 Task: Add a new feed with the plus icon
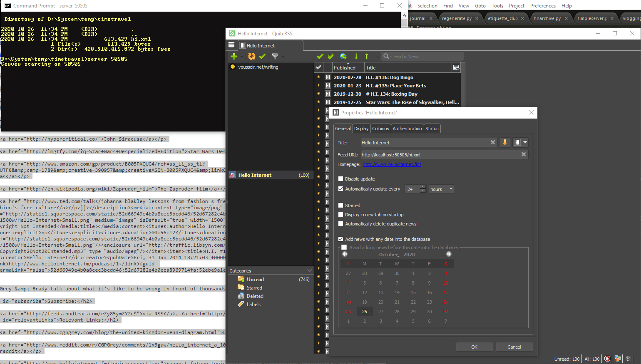coord(233,56)
